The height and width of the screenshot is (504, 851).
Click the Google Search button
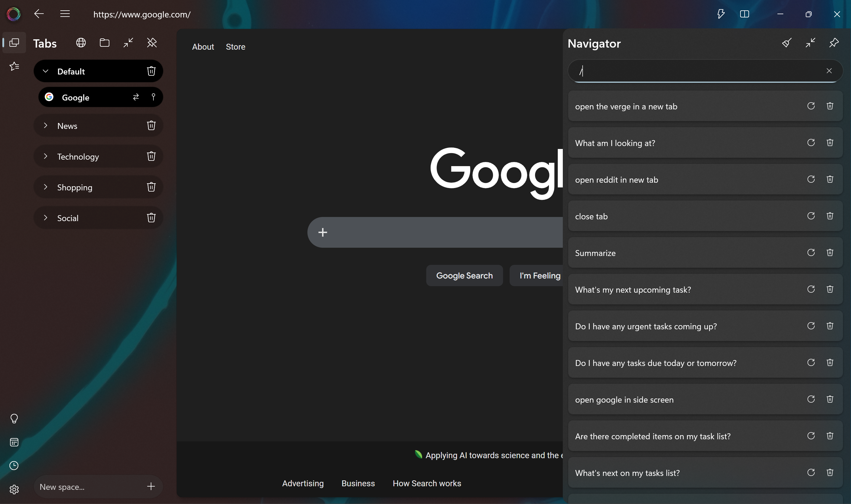tap(464, 276)
